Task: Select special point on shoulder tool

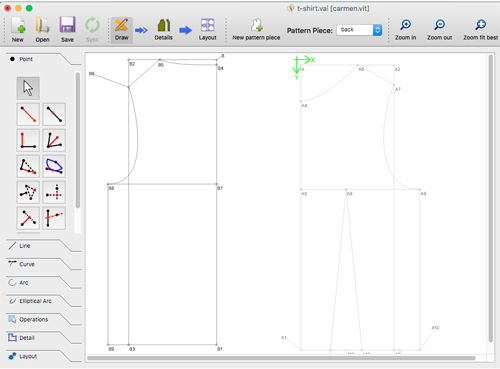Action: [x=28, y=166]
